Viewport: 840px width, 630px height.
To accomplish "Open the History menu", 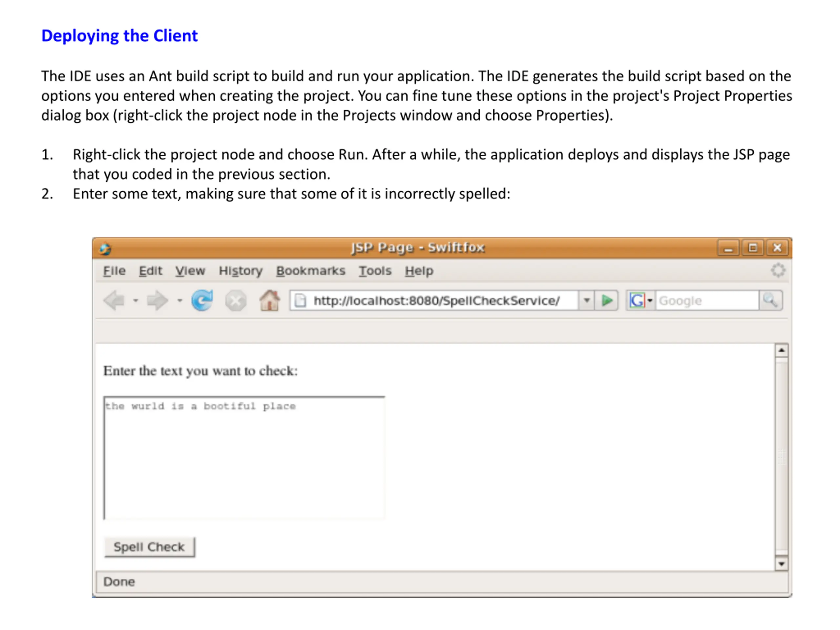I will tap(241, 271).
